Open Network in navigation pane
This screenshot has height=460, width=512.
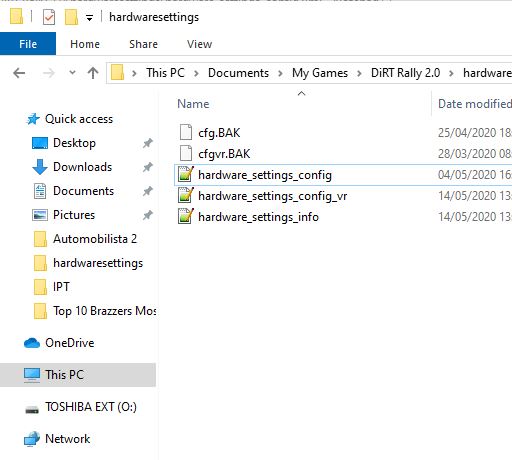pyautogui.click(x=67, y=439)
